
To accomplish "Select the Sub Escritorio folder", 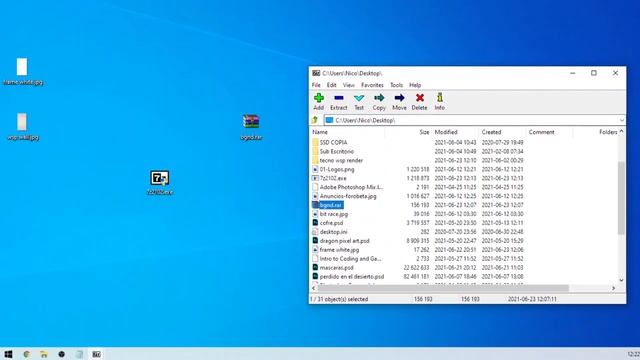I will pos(336,151).
